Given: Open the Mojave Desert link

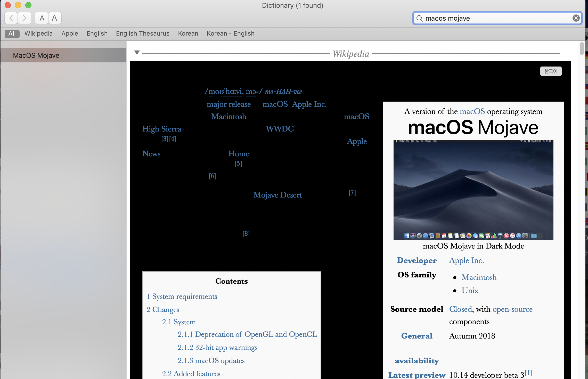Looking at the screenshot, I should pyautogui.click(x=277, y=195).
